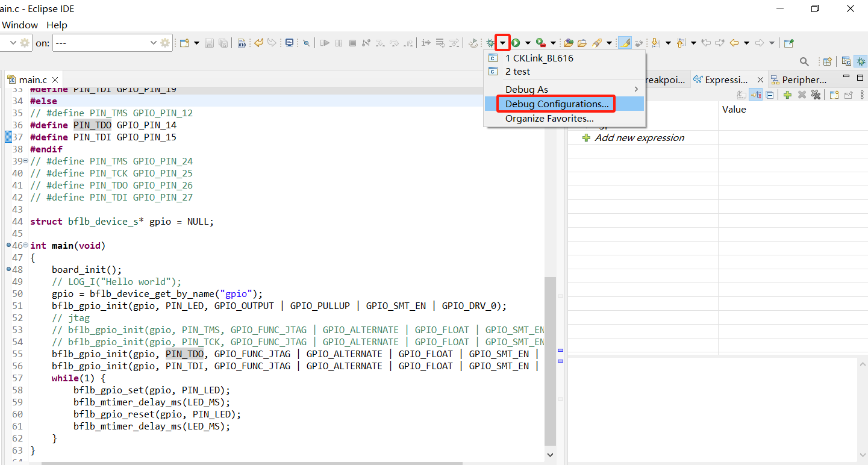Click the Save icon in toolbar
This screenshot has height=465, width=868.
pyautogui.click(x=209, y=43)
